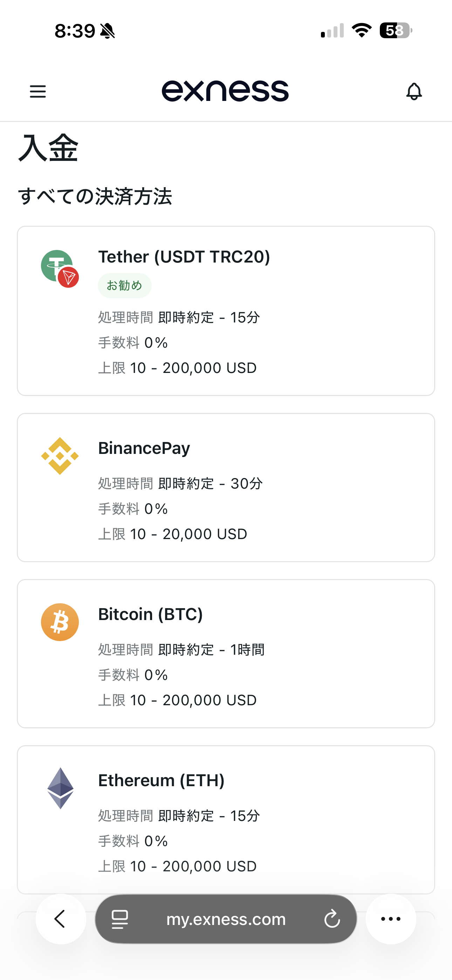The height and width of the screenshot is (980, 452).
Task: Tap the my.exness.com address bar
Action: click(226, 919)
